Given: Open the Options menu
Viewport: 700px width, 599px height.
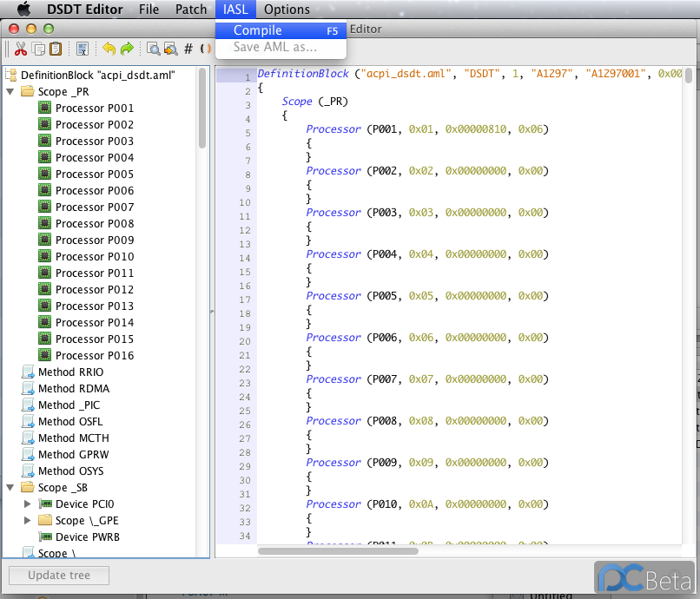Looking at the screenshot, I should point(287,10).
